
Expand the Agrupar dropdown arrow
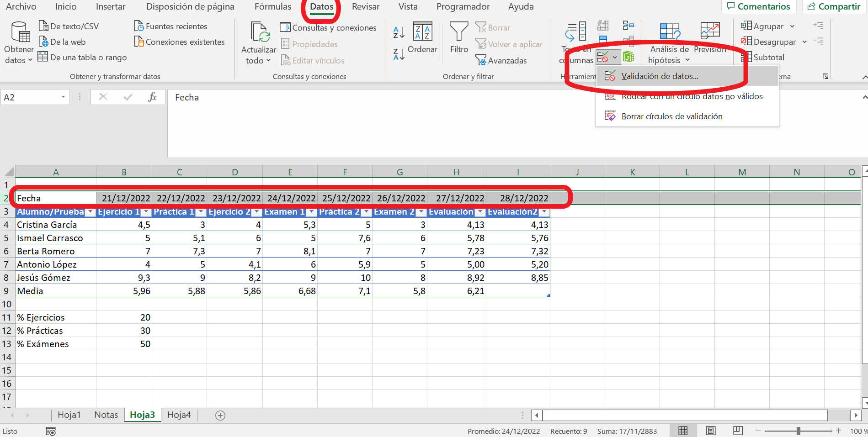pyautogui.click(x=792, y=26)
